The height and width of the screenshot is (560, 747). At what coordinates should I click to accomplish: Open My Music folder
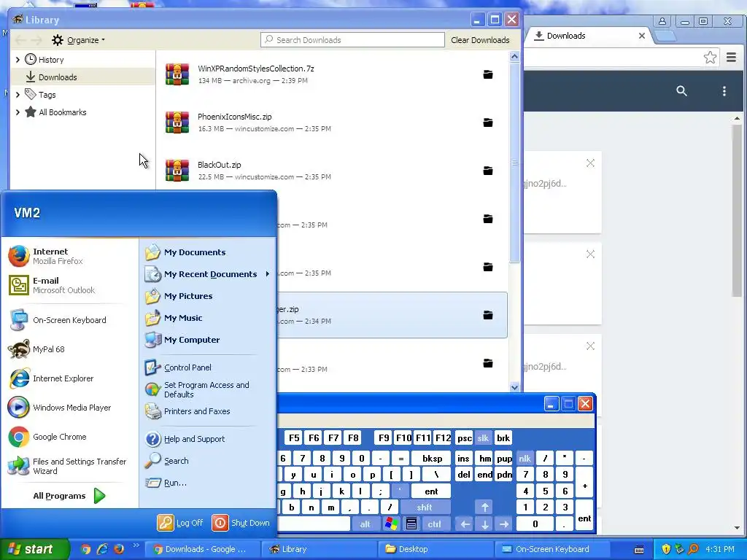pyautogui.click(x=208, y=318)
